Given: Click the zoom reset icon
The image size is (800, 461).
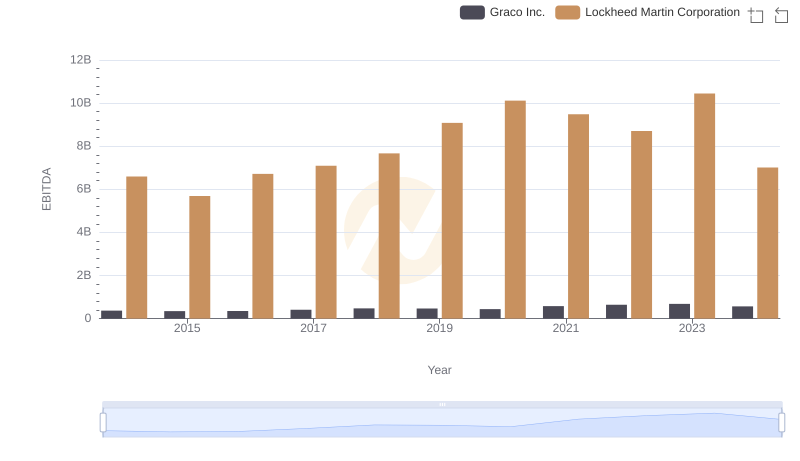Looking at the screenshot, I should coord(781,15).
